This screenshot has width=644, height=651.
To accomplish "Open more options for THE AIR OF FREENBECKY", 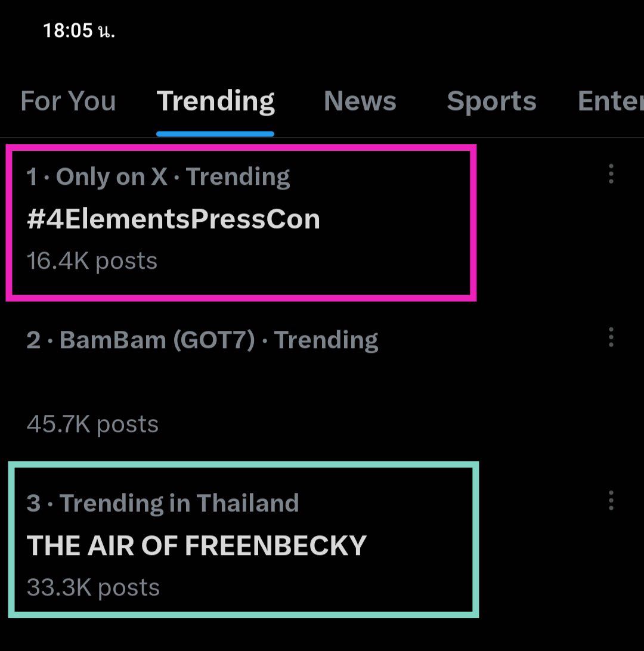I will point(611,501).
